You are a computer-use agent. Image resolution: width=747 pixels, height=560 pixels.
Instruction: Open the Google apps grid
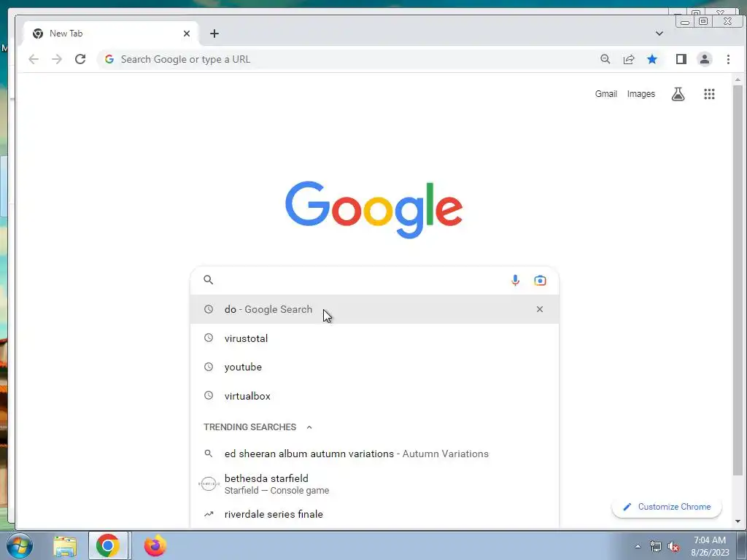tap(709, 94)
